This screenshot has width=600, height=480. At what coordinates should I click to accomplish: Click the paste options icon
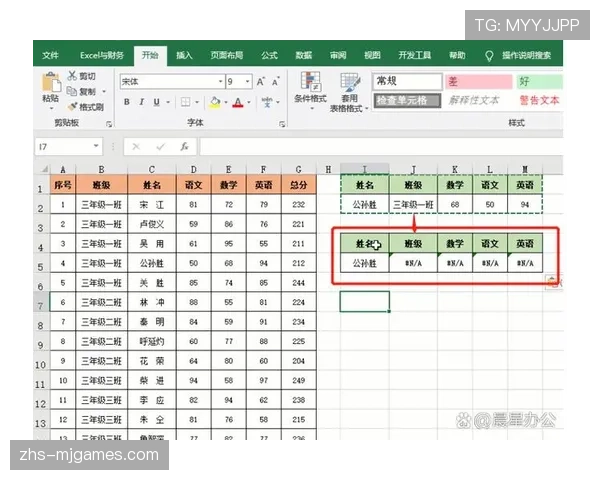coord(553,282)
